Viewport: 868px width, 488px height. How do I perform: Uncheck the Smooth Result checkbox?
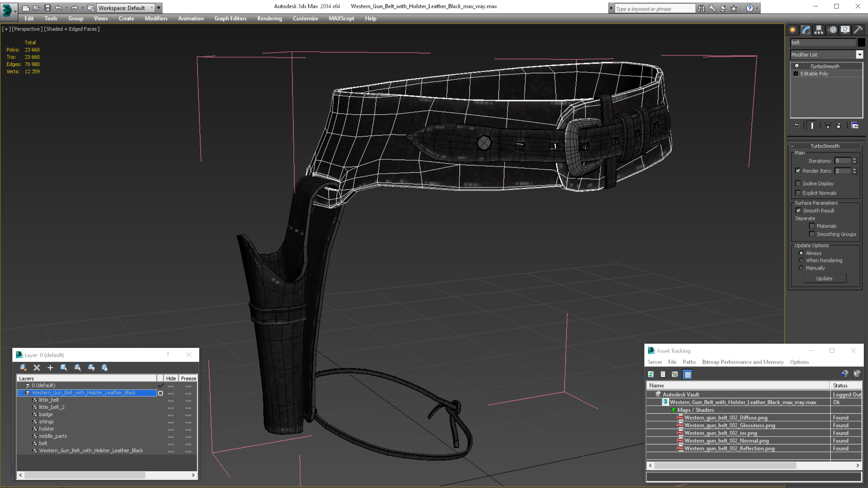798,211
